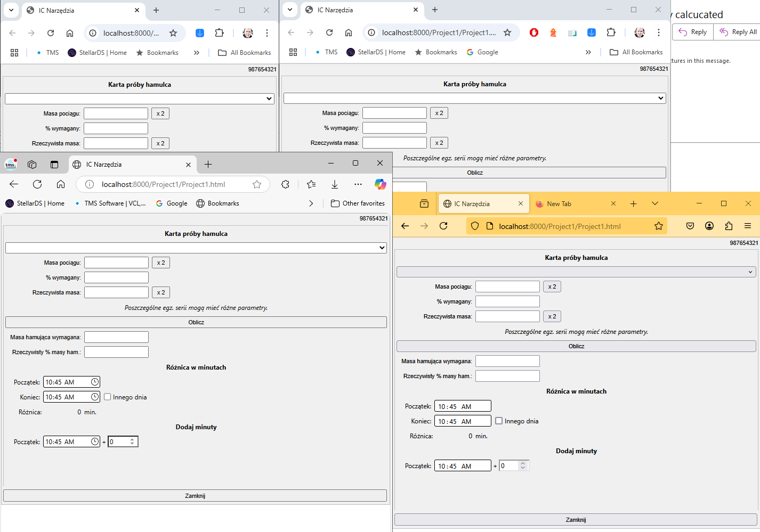Screen dimensions: 760x532
Task: Click Firefox account profile icon
Action: 709,226
